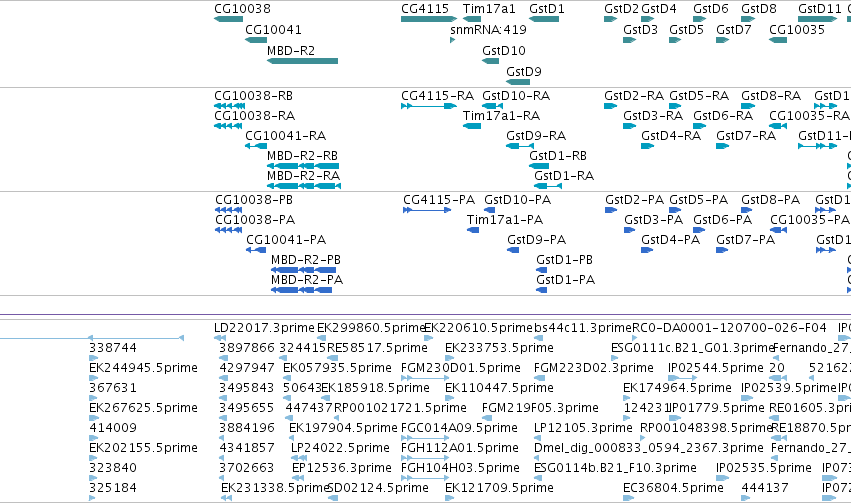851x503 pixels.
Task: Select the MBD-R2-PA protein label
Action: pyautogui.click(x=307, y=281)
